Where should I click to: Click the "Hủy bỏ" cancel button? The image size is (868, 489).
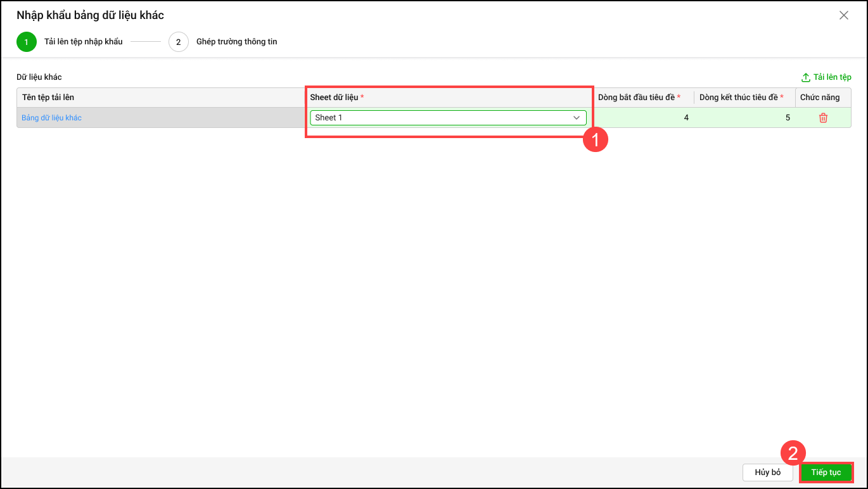pyautogui.click(x=767, y=473)
